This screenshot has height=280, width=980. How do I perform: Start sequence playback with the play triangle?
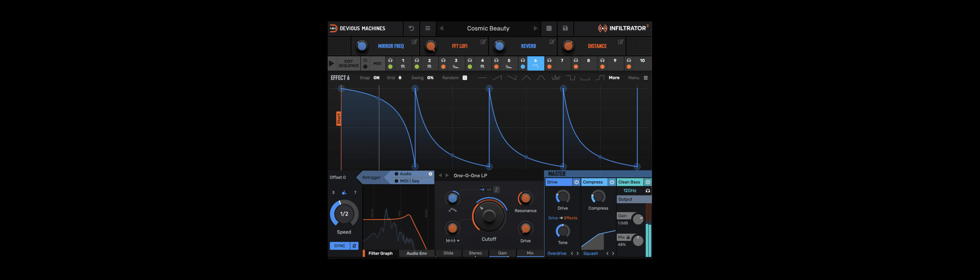pyautogui.click(x=331, y=64)
